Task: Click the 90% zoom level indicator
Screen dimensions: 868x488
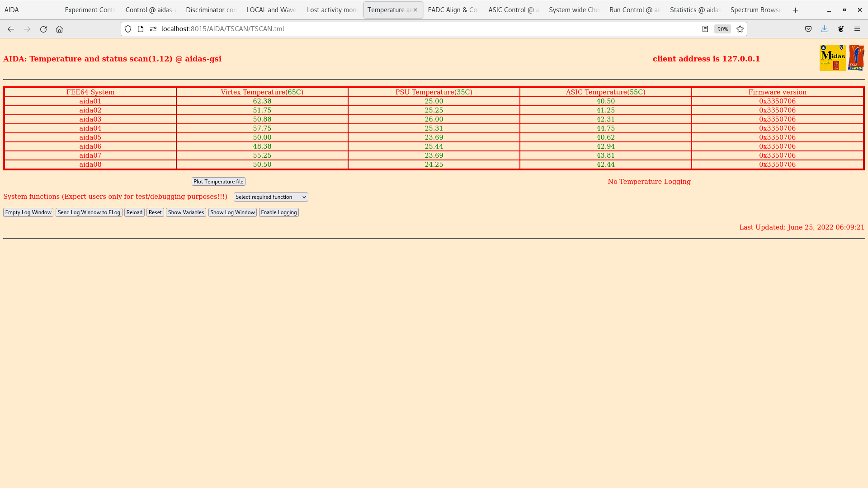Action: tap(722, 29)
